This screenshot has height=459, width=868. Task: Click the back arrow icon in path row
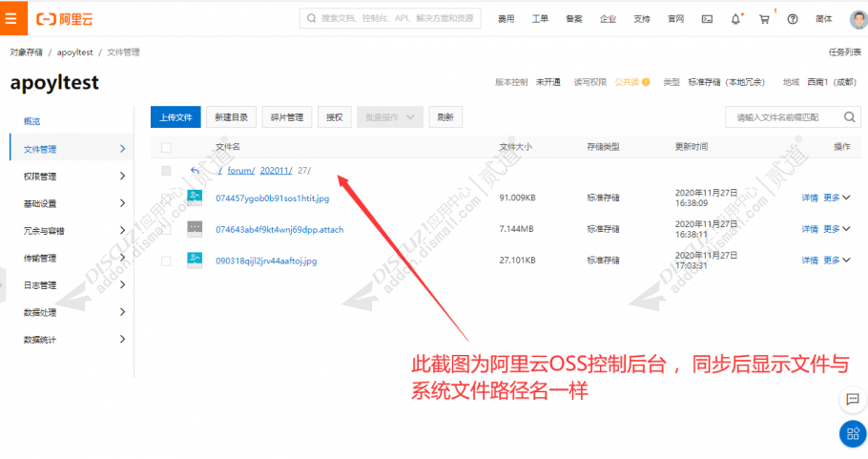(195, 171)
